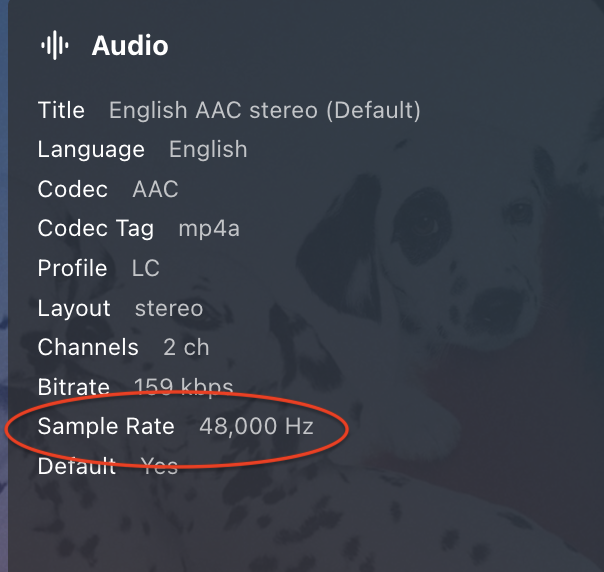Select the Title field label
Viewport: 604px width, 572px height.
coord(61,110)
